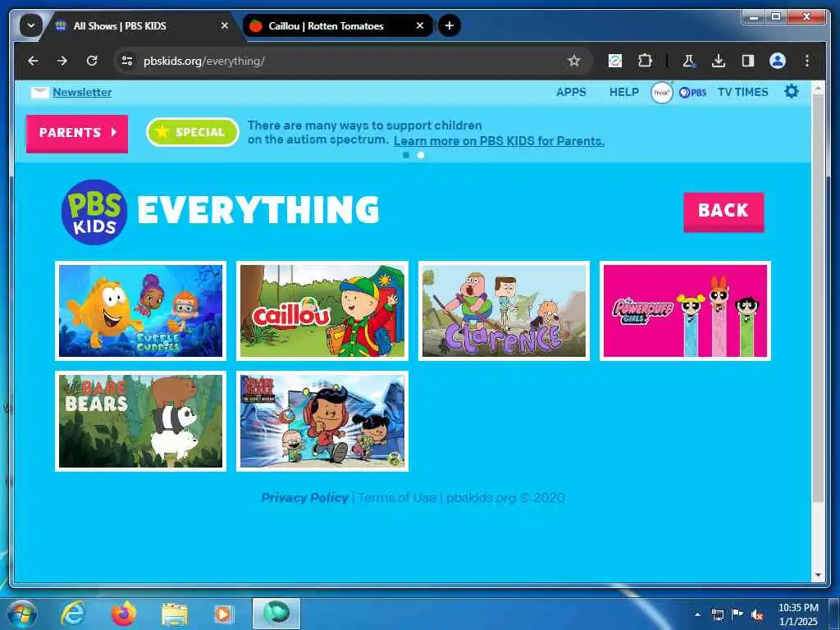840x630 pixels.
Task: Switch to Caillou Rotten Tomatoes tab
Action: 326,25
